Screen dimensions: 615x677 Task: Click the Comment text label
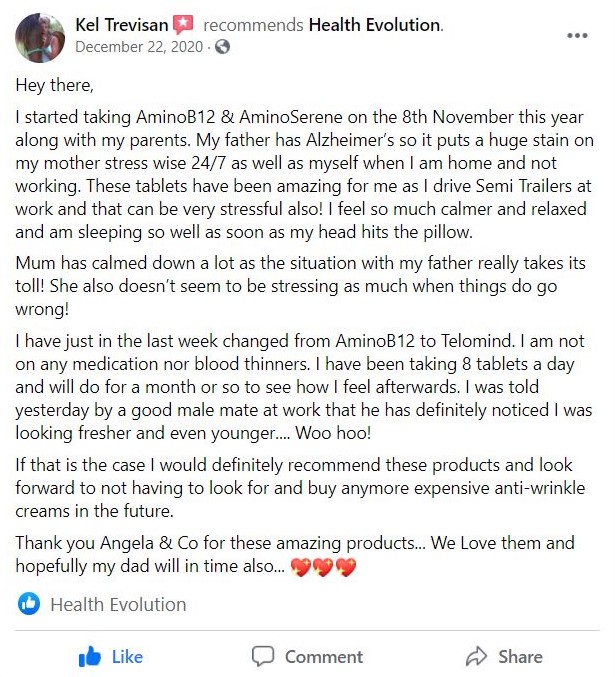point(324,657)
